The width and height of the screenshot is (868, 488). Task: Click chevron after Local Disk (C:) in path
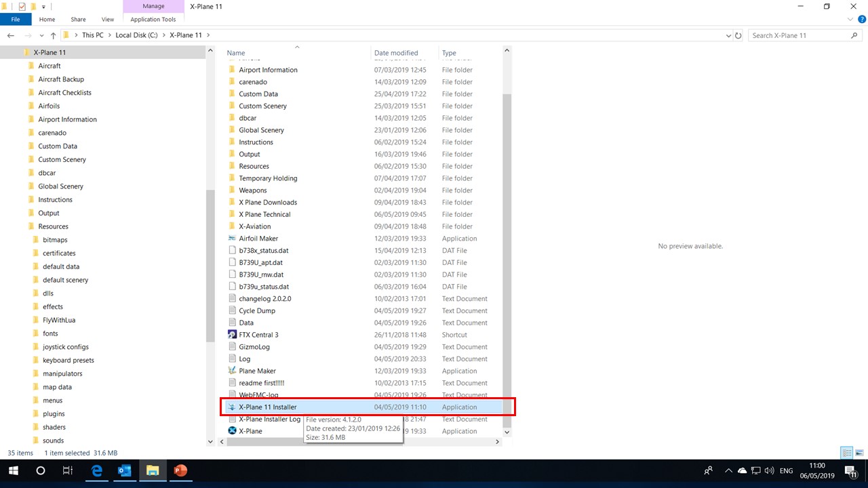tap(163, 35)
